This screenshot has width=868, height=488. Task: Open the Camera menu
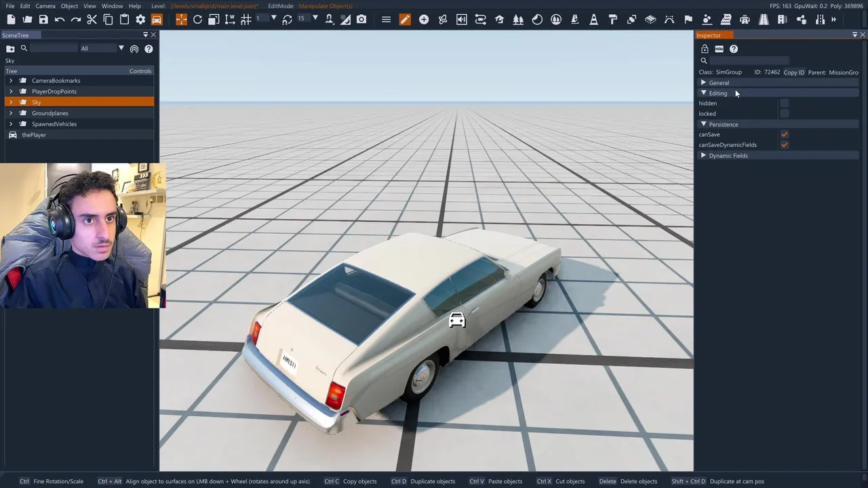(x=45, y=6)
